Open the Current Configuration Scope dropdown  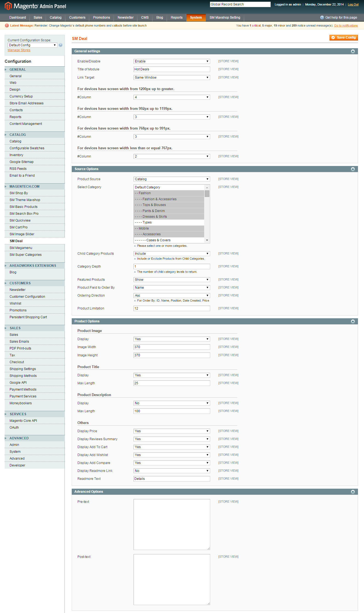coord(32,45)
